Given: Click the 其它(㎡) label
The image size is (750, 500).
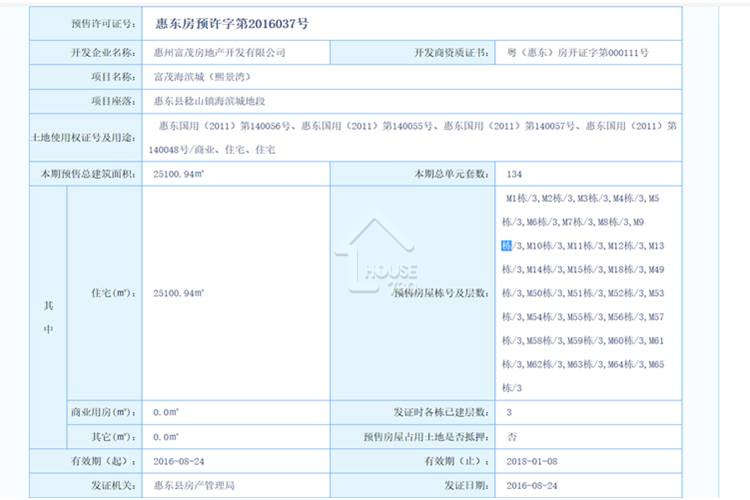Looking at the screenshot, I should click(113, 437).
